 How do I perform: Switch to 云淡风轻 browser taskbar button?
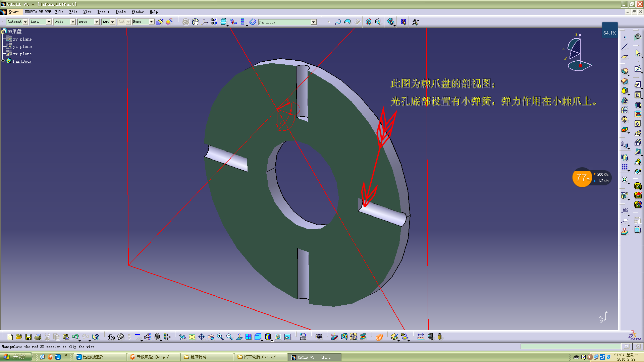point(153,357)
